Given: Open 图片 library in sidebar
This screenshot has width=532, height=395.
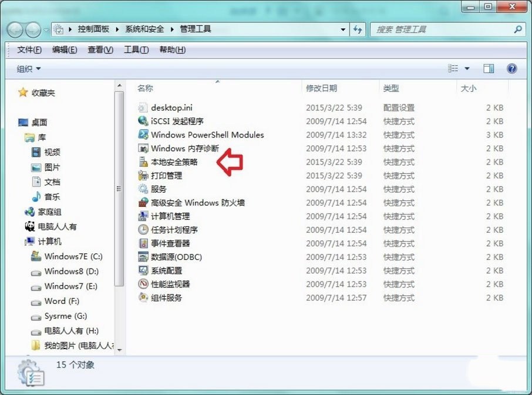Looking at the screenshot, I should 46,167.
